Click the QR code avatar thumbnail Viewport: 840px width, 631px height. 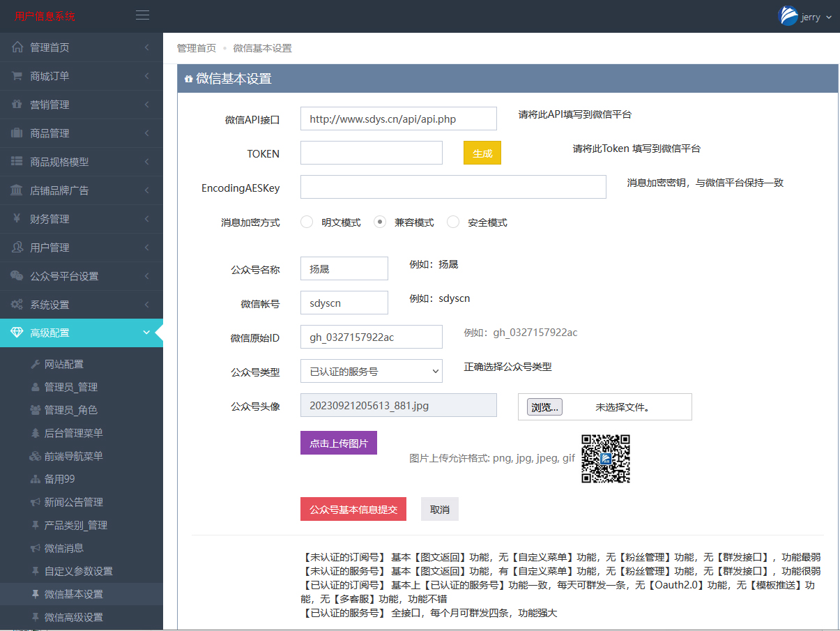606,459
